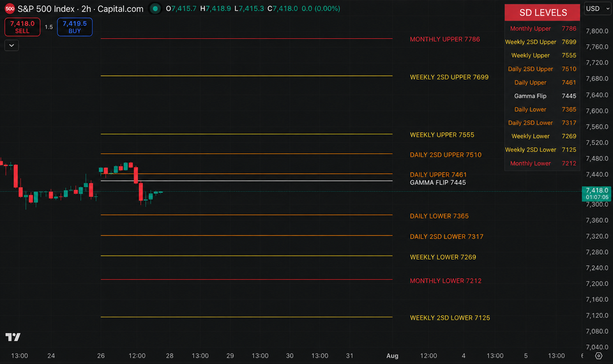Click the 7,040.0 price axis value
Screen dimensions: 613x364
[597, 347]
